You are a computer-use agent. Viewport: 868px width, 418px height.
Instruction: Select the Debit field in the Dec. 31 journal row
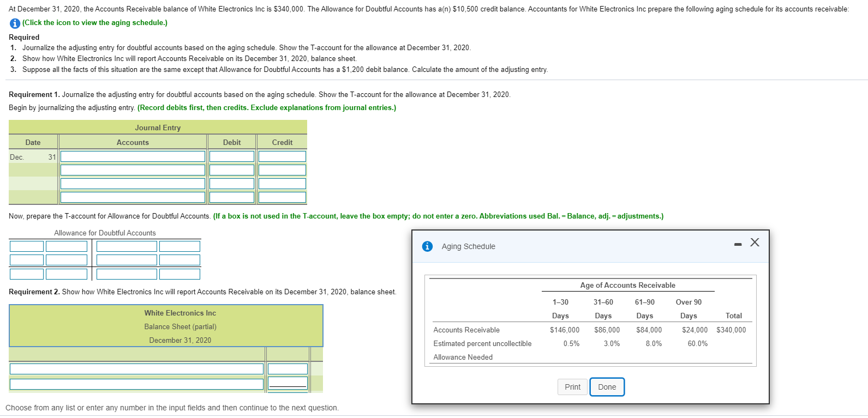pos(232,156)
